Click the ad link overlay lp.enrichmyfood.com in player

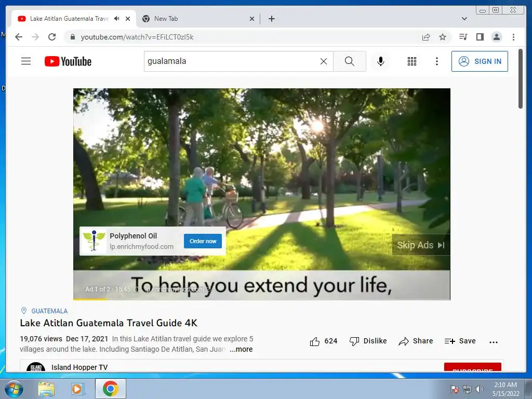pyautogui.click(x=177, y=289)
